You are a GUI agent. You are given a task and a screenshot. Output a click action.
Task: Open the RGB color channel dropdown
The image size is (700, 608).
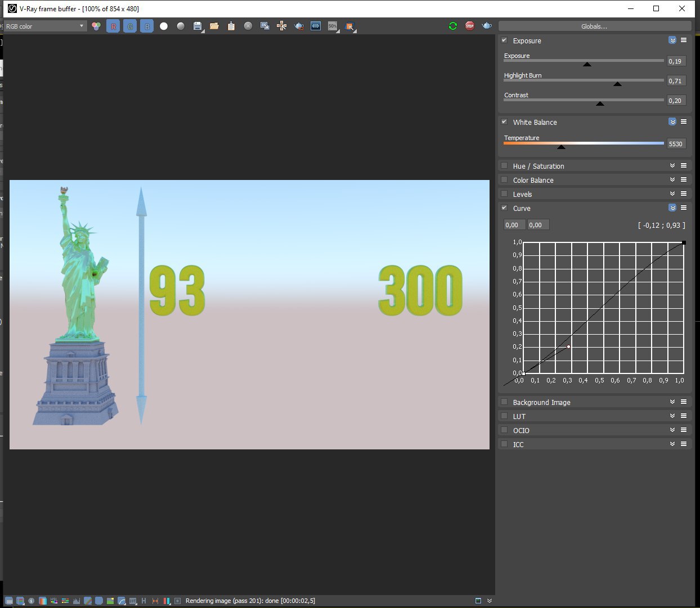[x=45, y=26]
